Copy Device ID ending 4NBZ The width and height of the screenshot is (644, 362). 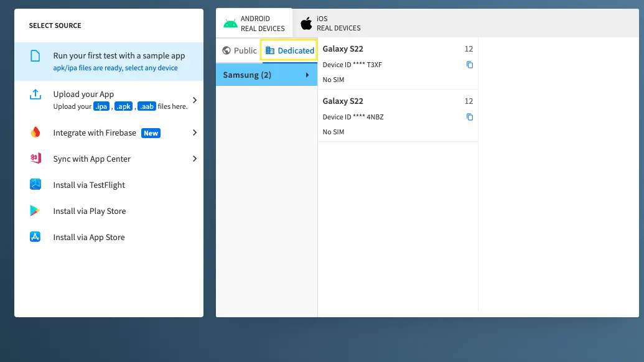coord(469,117)
